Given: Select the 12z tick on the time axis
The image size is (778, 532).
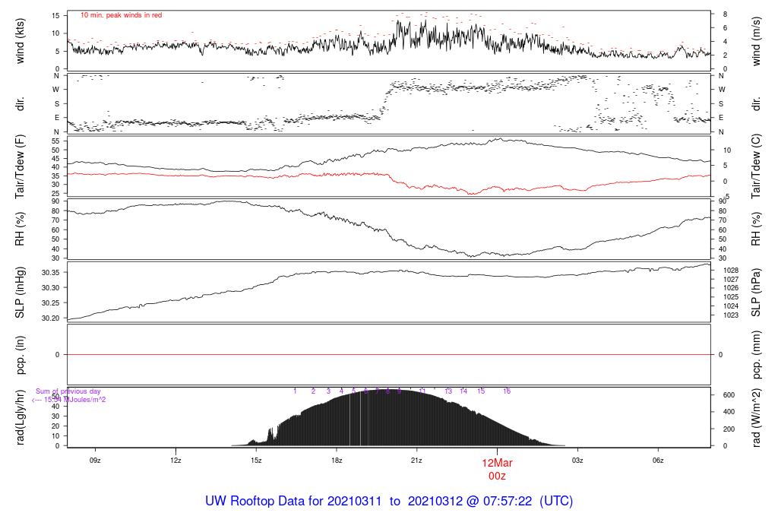Looking at the screenshot, I should click(x=176, y=460).
